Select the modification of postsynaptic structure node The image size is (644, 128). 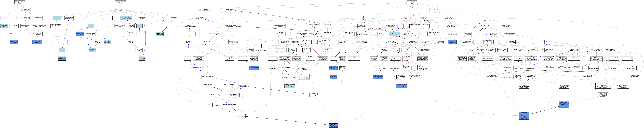(x=333, y=68)
